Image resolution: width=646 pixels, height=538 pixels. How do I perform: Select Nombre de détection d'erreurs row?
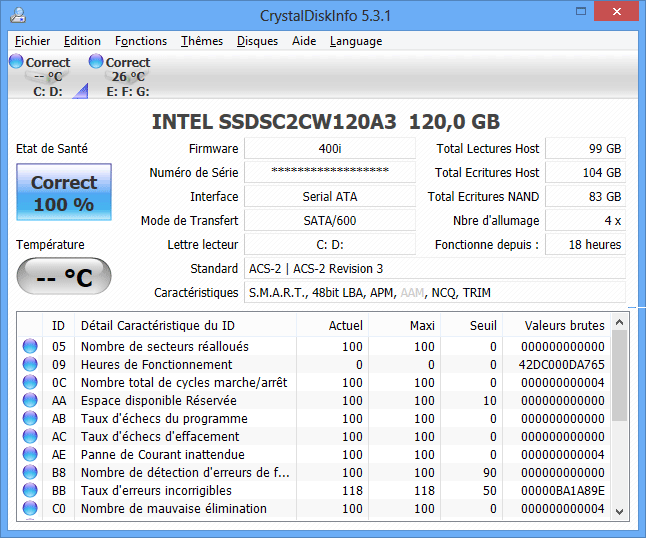coord(314,473)
